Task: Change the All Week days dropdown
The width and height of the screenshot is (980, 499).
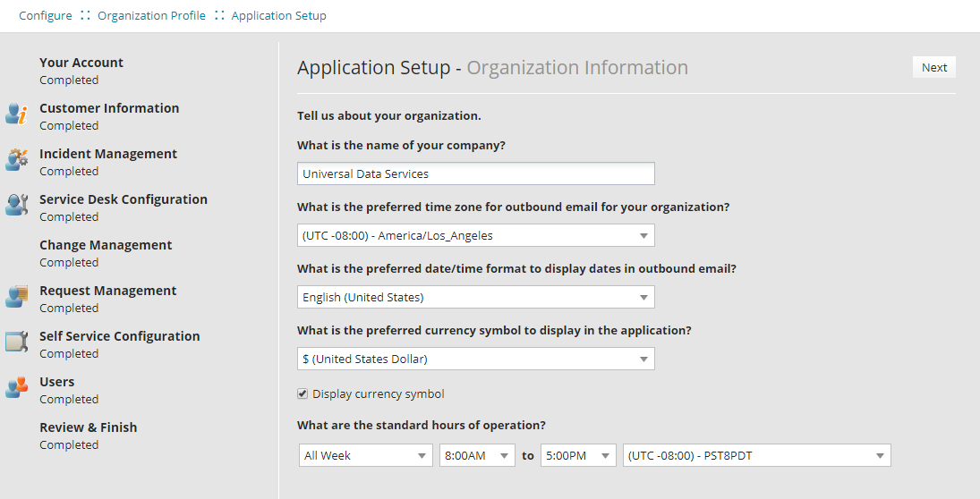Action: pyautogui.click(x=365, y=456)
